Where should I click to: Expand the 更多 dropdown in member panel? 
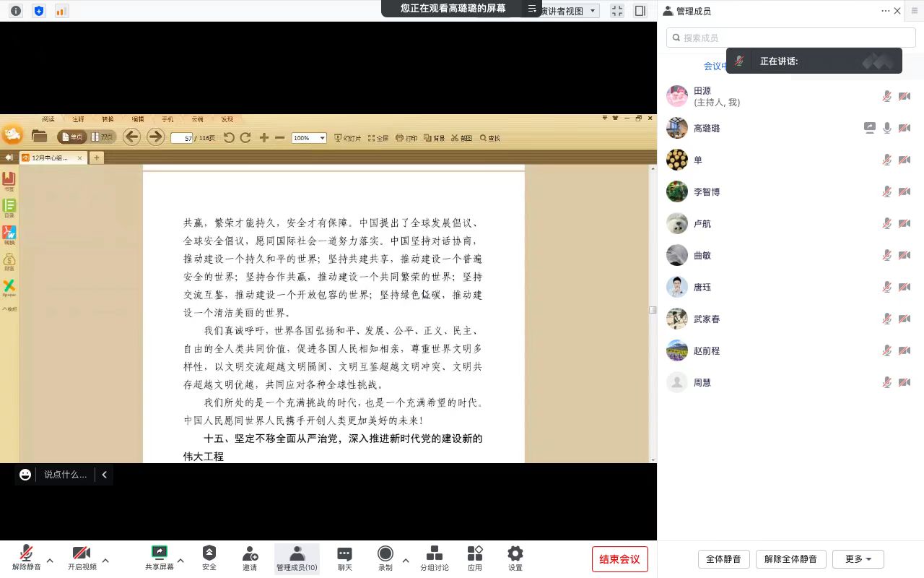click(x=858, y=559)
